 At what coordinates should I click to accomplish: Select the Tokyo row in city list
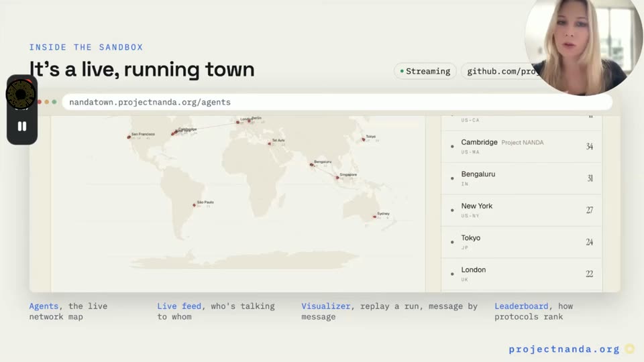[522, 242]
